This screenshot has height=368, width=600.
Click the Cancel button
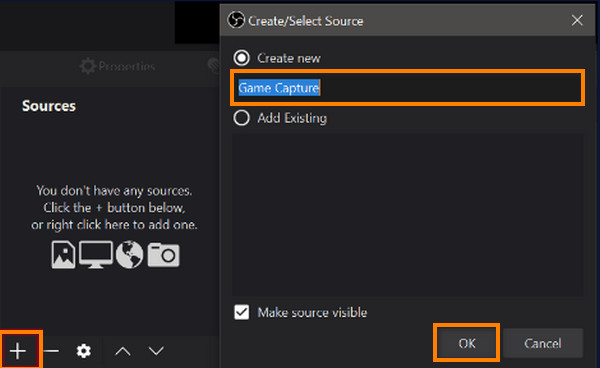click(x=543, y=343)
